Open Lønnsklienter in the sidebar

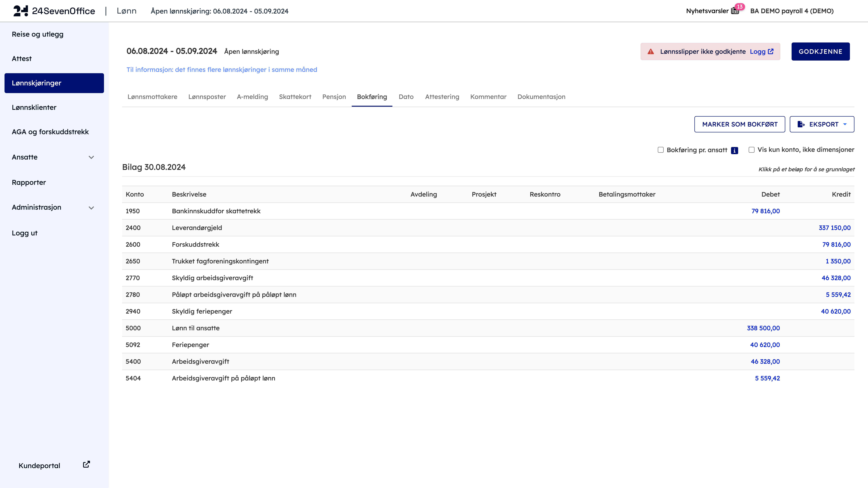pyautogui.click(x=34, y=107)
